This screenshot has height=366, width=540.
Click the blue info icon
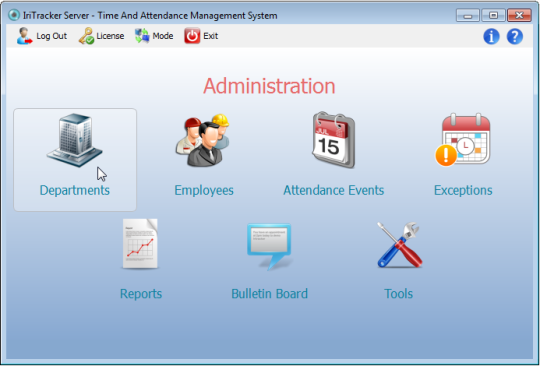pos(491,36)
